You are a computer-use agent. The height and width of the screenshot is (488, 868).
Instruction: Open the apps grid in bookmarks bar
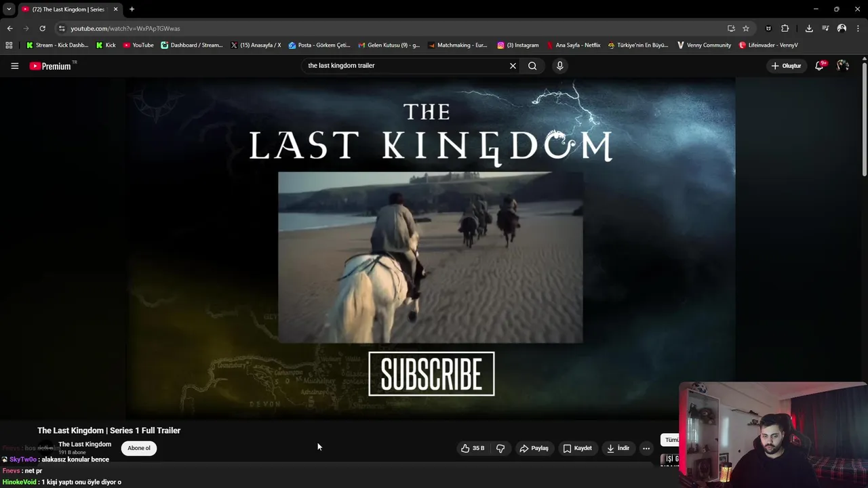point(9,45)
